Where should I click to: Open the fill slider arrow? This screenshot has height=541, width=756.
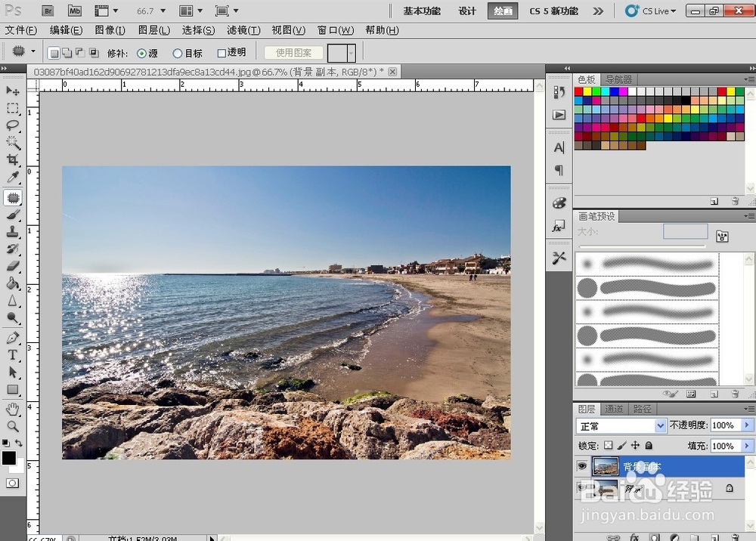(x=747, y=446)
